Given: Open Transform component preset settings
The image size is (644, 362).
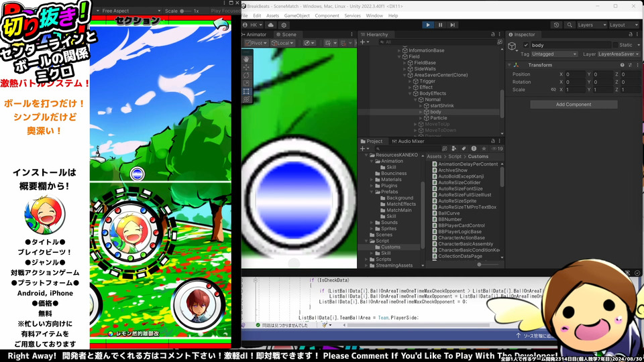Looking at the screenshot, I should click(630, 65).
